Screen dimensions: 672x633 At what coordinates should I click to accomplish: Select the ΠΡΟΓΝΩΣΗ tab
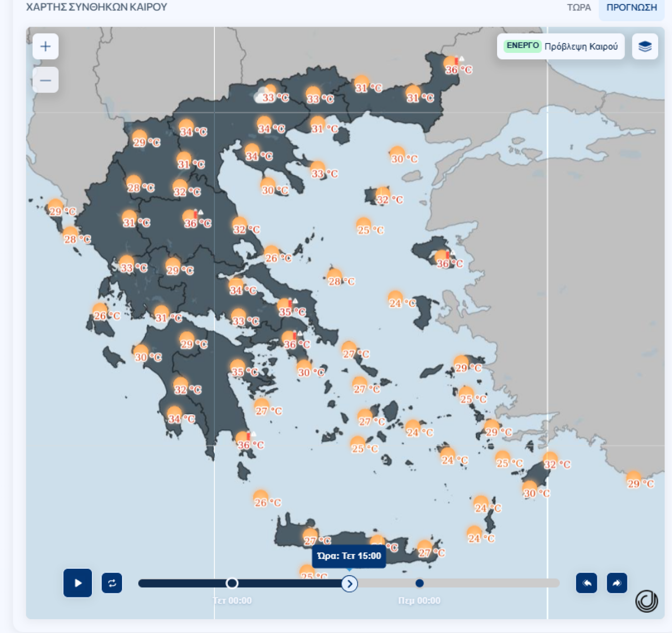pos(631,7)
